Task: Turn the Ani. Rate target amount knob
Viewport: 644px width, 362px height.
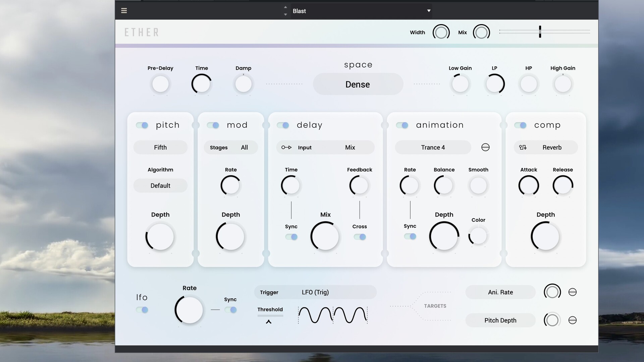Action: click(x=552, y=292)
